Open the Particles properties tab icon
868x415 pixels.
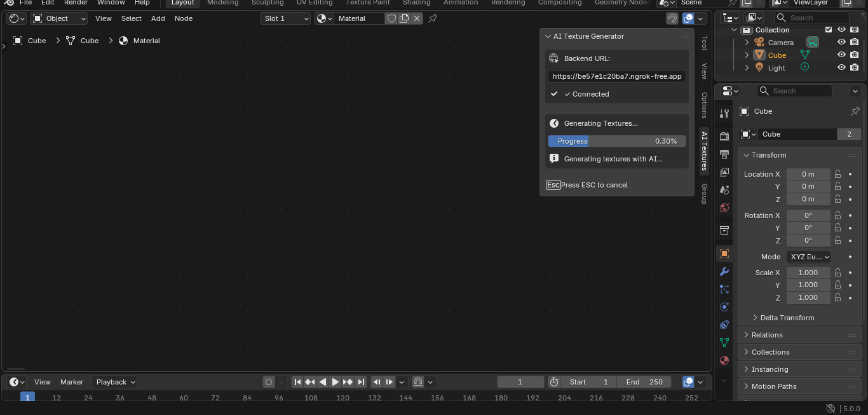724,289
